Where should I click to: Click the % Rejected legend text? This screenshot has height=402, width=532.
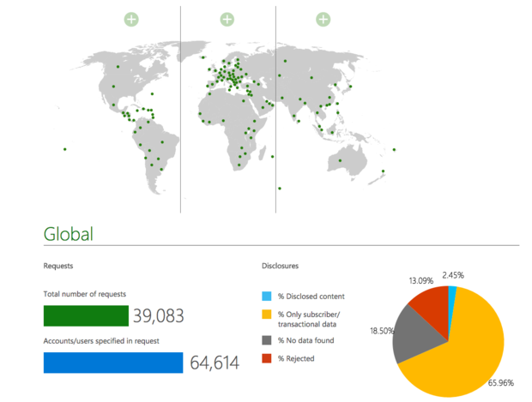point(296,358)
